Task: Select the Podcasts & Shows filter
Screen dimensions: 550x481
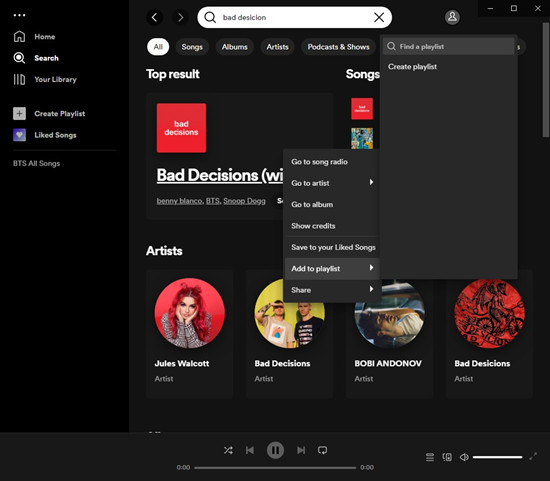Action: (338, 47)
